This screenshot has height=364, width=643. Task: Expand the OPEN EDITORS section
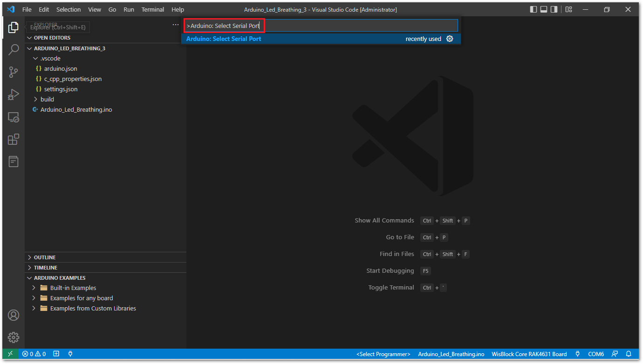105,38
